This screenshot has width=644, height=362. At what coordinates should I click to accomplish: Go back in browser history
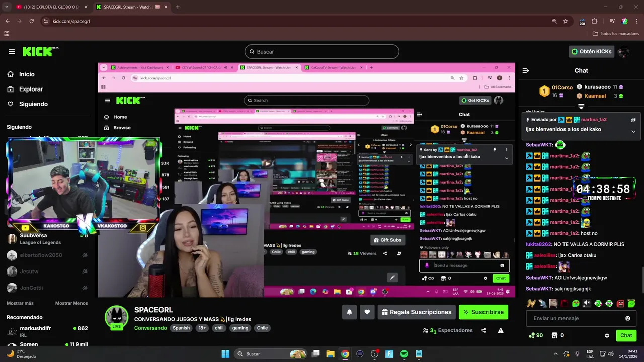tap(7, 21)
